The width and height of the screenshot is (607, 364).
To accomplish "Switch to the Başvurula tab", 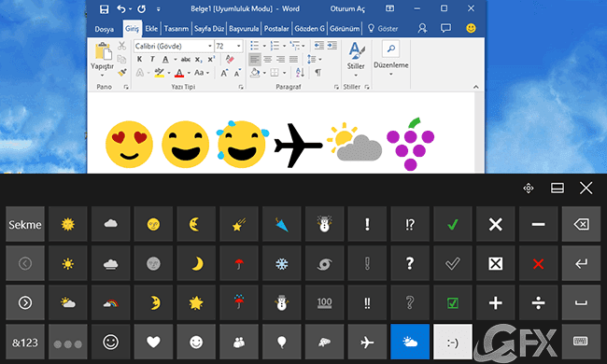I will (244, 29).
